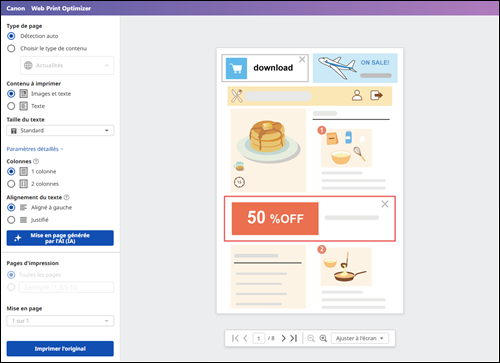Click the 1 colonne layout icon
This screenshot has width=500, height=363.
(23, 171)
